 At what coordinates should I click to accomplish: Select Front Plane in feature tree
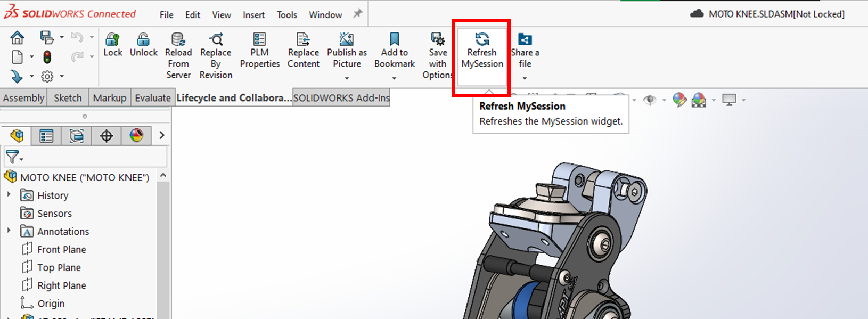click(x=61, y=249)
